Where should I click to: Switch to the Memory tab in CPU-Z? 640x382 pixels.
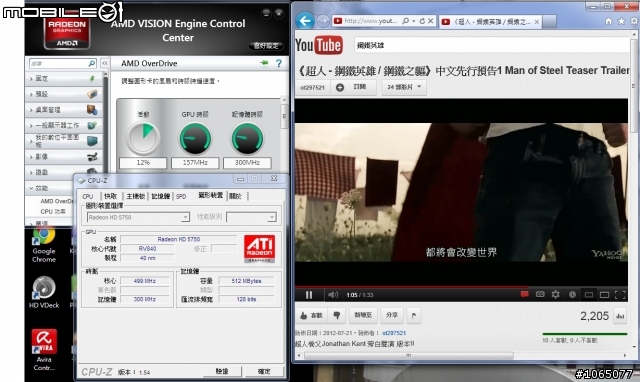[160, 196]
